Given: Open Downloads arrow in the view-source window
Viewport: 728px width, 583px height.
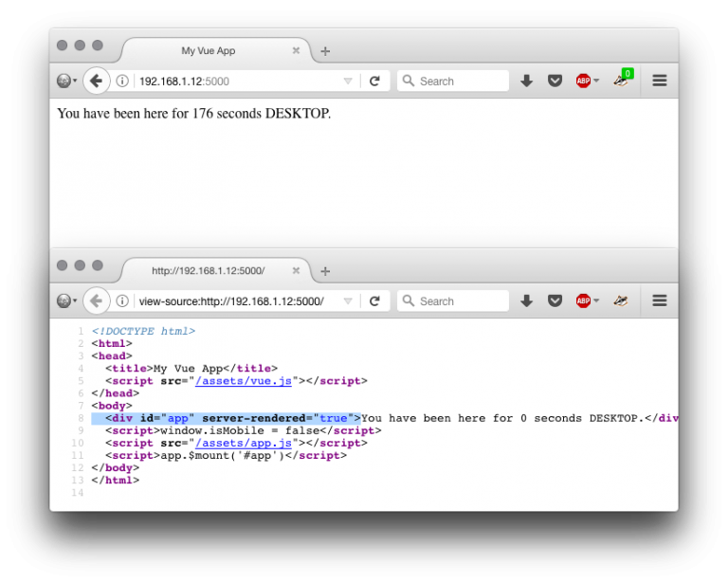Looking at the screenshot, I should pos(526,301).
